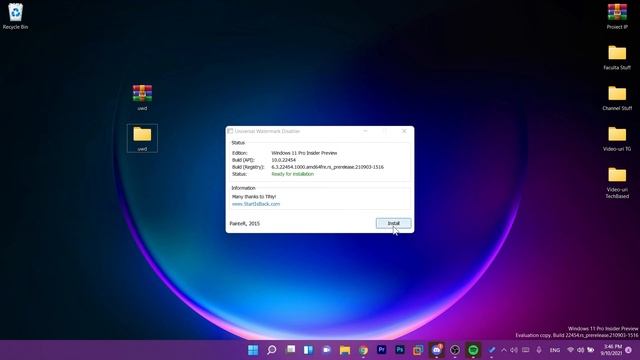Open the Windows Start menu
The image size is (640, 360).
253,350
